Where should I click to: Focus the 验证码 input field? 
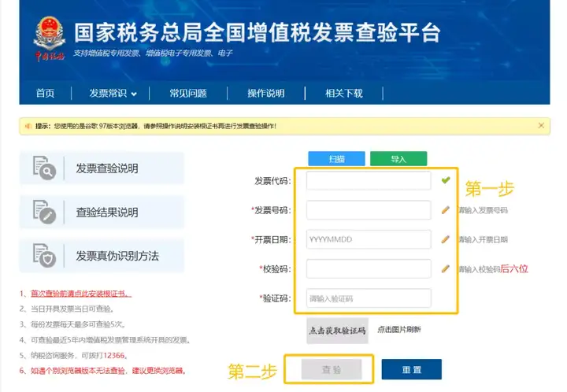point(369,298)
